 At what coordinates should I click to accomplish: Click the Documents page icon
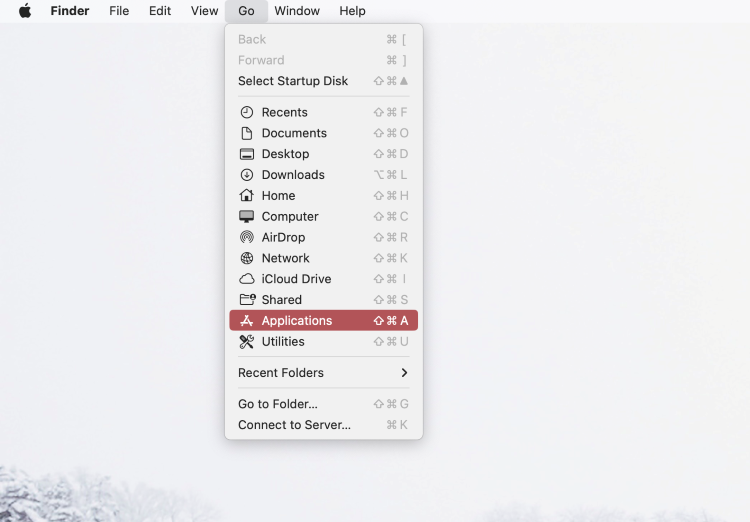point(247,133)
